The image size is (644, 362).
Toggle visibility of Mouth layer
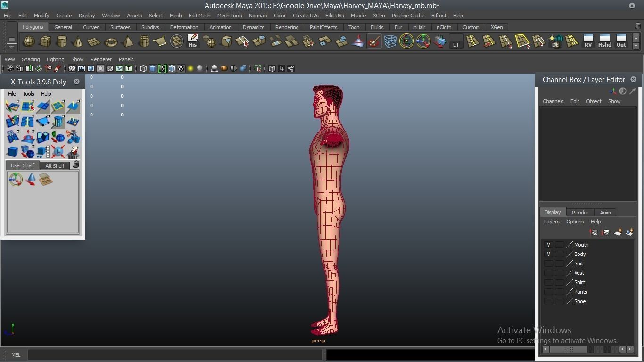coord(548,245)
